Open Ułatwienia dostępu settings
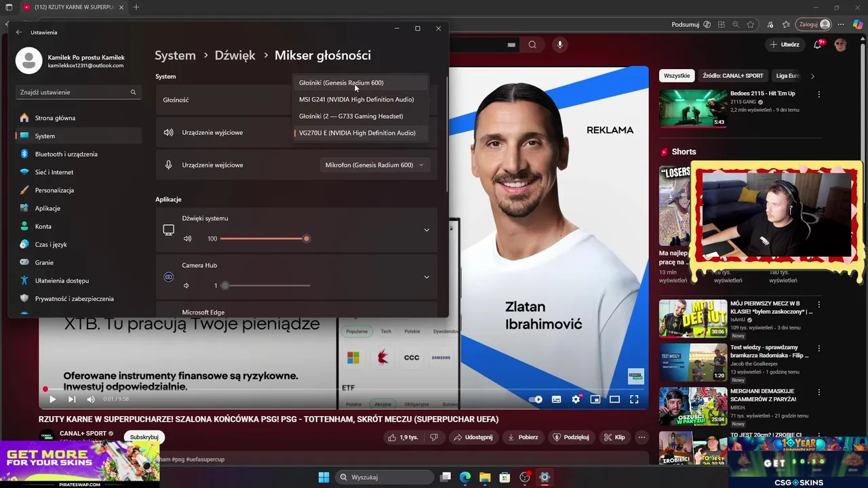The image size is (868, 488). click(x=78, y=281)
